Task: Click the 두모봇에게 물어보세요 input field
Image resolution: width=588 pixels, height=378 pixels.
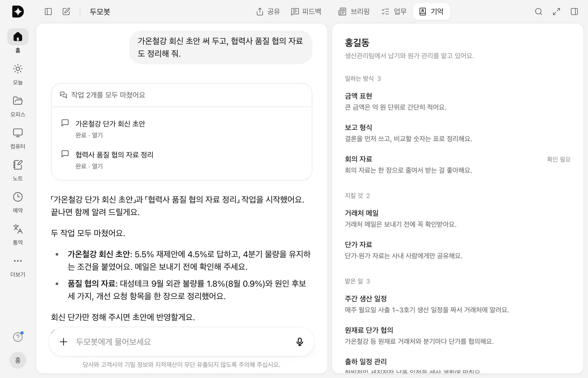Action: (x=181, y=342)
